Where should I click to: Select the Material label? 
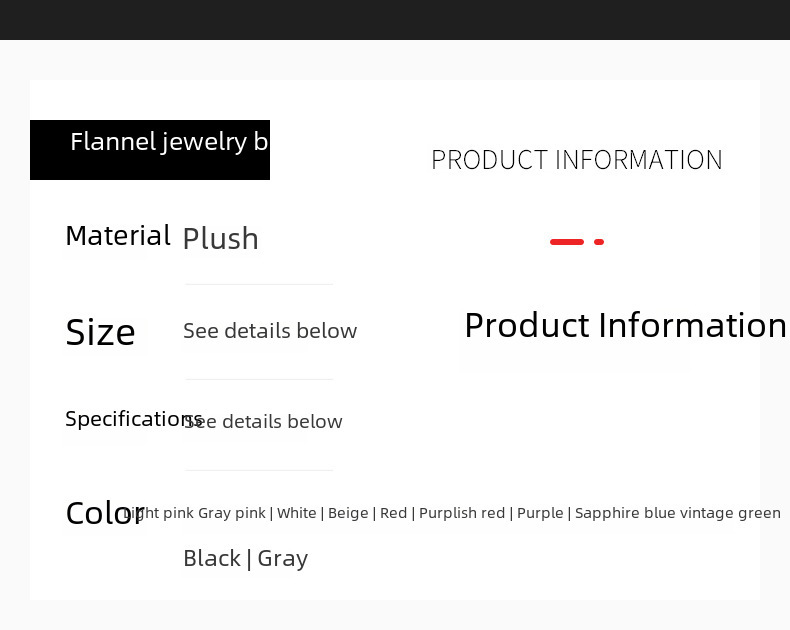tap(117, 236)
